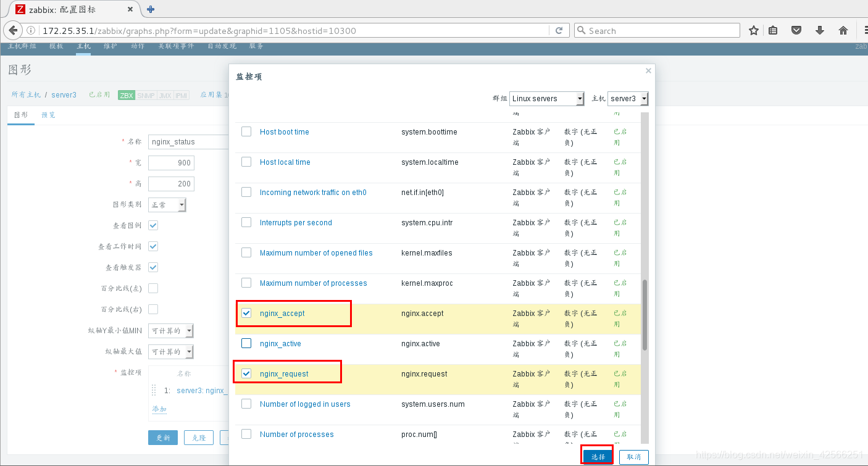Viewport: 868px width, 466px height.
Task: Switch to the 预览 tab
Action: pyautogui.click(x=48, y=115)
